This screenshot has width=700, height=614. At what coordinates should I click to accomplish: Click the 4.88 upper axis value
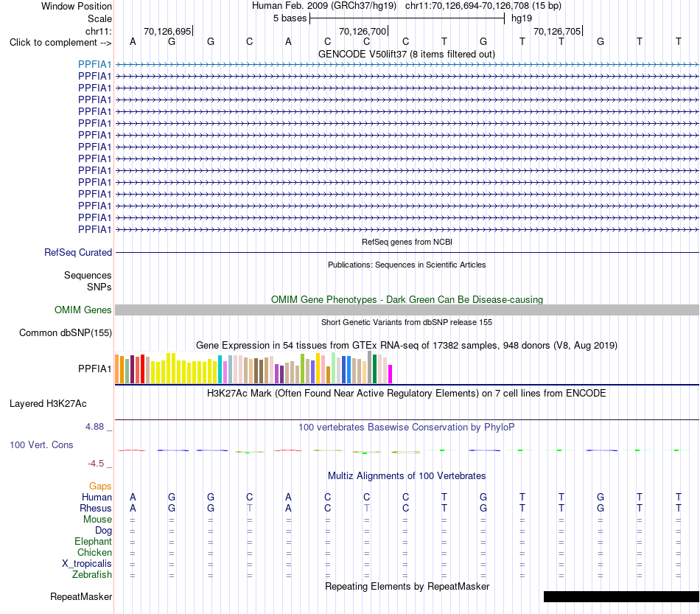point(94,427)
